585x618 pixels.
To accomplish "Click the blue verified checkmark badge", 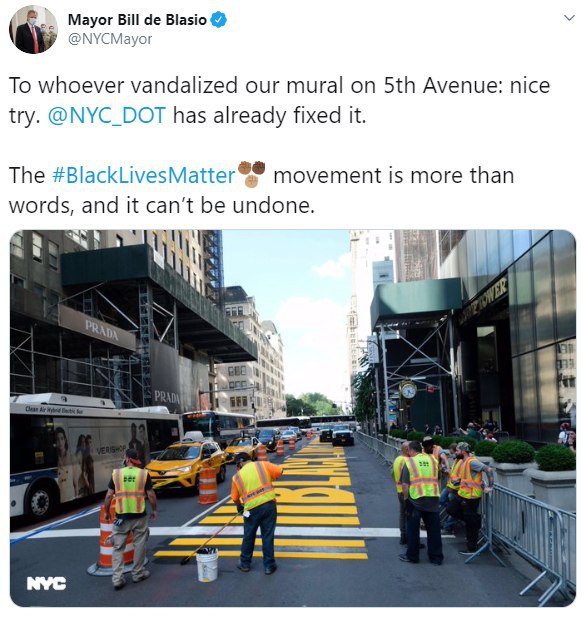I will [x=219, y=20].
